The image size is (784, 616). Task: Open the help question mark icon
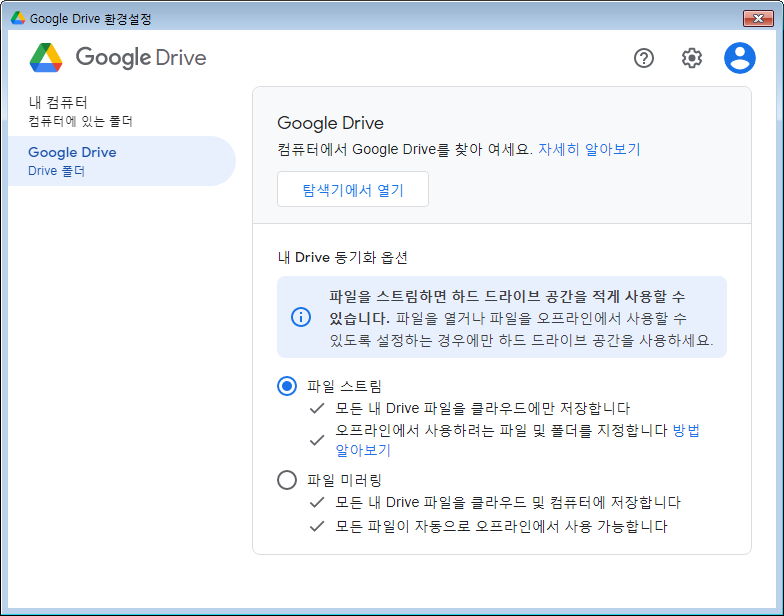pos(644,58)
